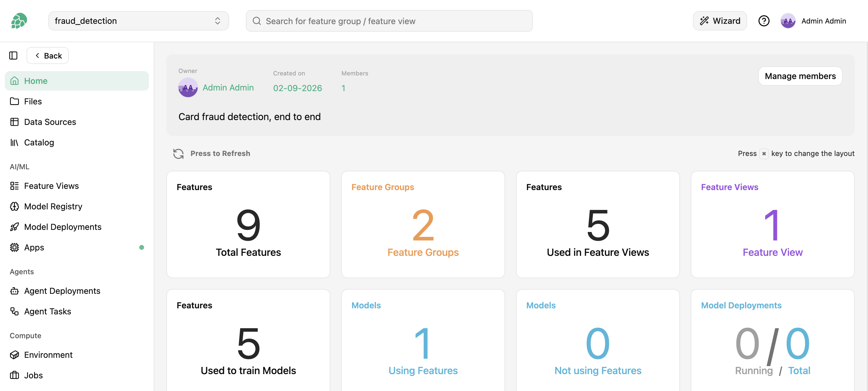The height and width of the screenshot is (391, 868).
Task: Click the Admin Admin name in header
Action: (x=823, y=21)
